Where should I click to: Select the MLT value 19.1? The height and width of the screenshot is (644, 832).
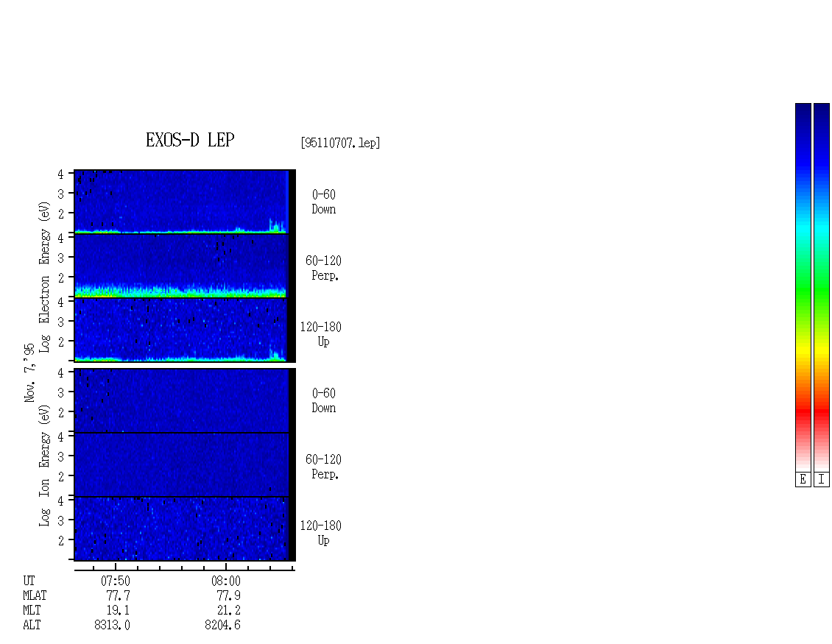(118, 611)
